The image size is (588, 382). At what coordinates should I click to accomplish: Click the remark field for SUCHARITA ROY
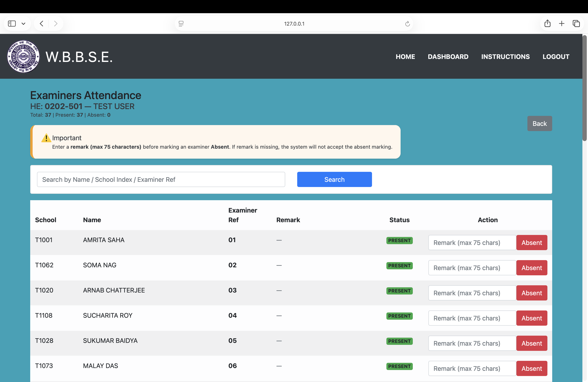click(x=472, y=318)
